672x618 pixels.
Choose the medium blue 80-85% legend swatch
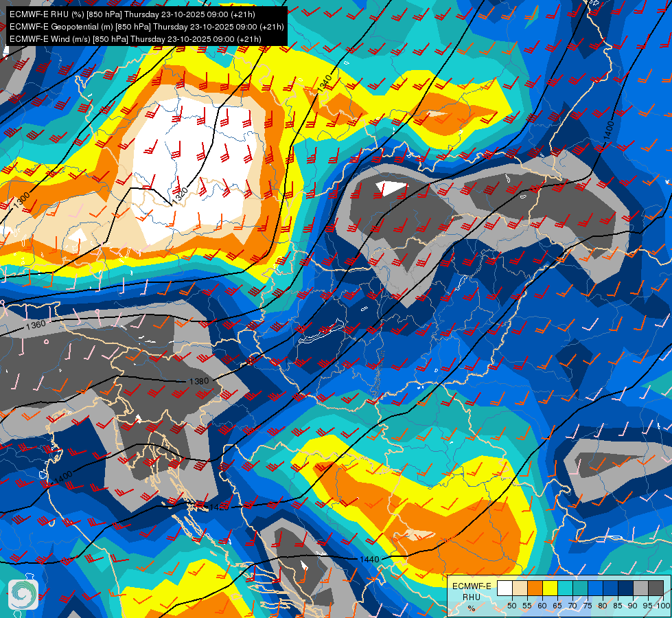[x=611, y=588]
